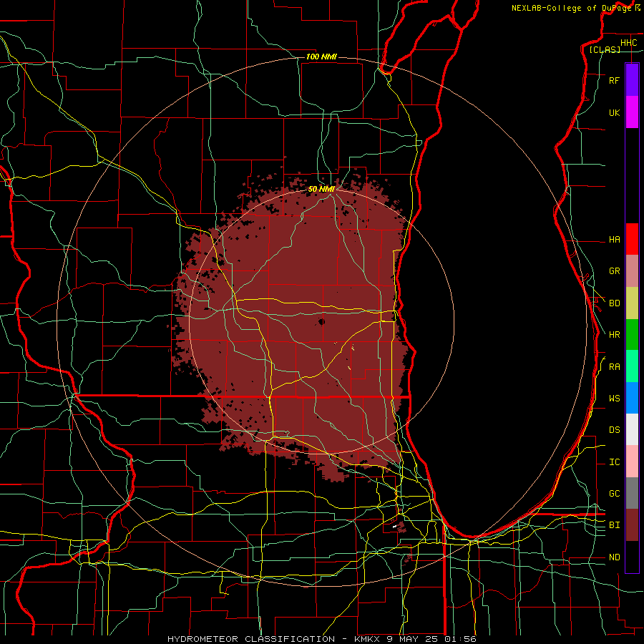Screen dimensions: 644x644
Task: Click the GC gray legend swatch
Action: (x=632, y=493)
